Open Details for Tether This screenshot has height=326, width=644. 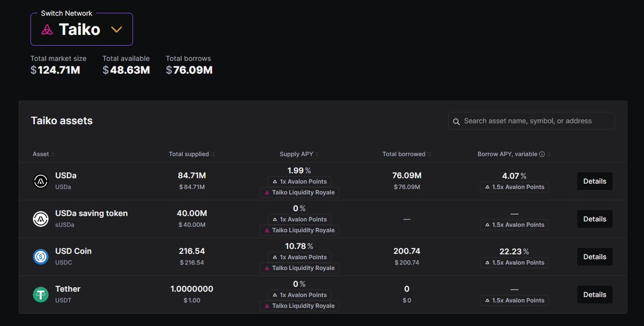click(x=595, y=294)
